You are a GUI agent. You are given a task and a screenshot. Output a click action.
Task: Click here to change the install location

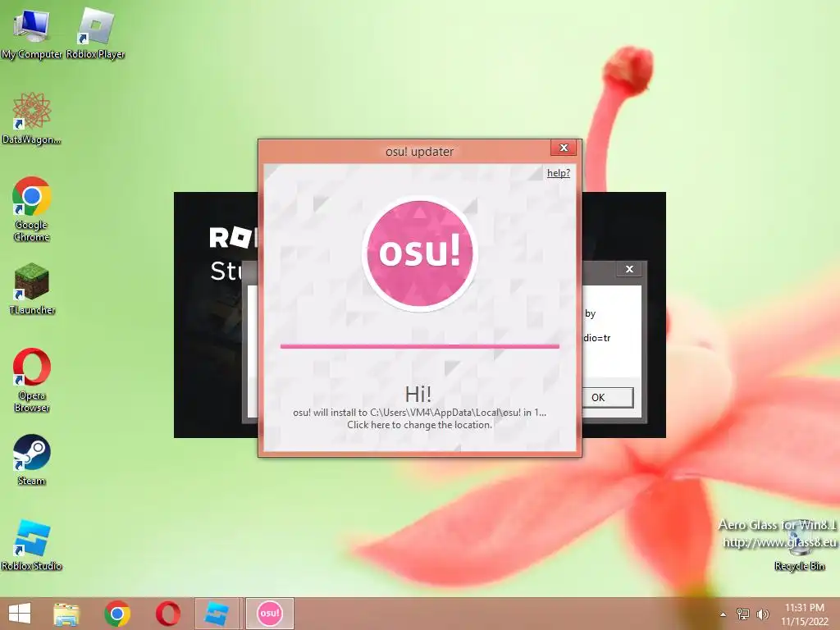[x=419, y=425]
